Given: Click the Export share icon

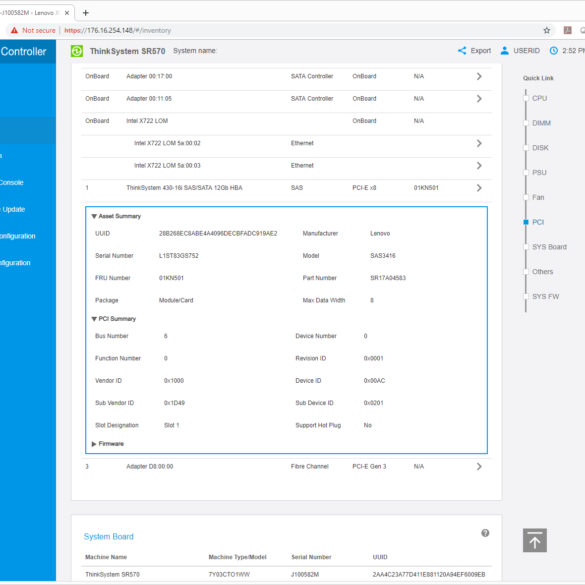Looking at the screenshot, I should pos(462,51).
